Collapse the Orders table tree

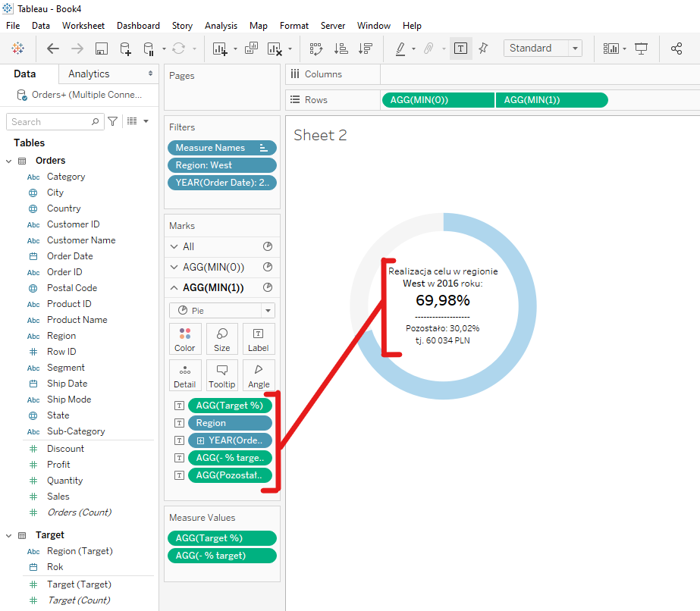9,161
